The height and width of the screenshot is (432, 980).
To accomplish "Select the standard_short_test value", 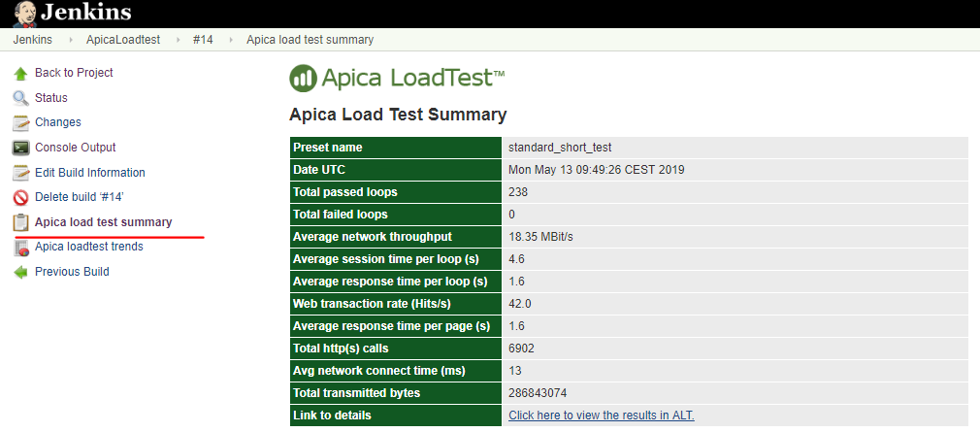I will 560,148.
